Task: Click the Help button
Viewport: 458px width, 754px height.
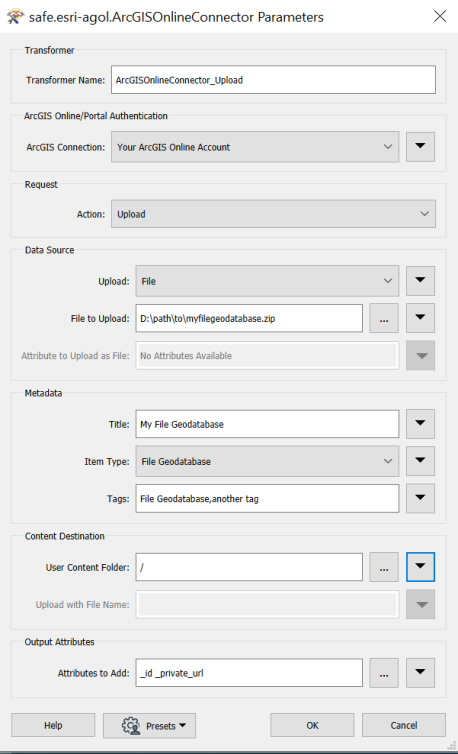Action: point(53,725)
